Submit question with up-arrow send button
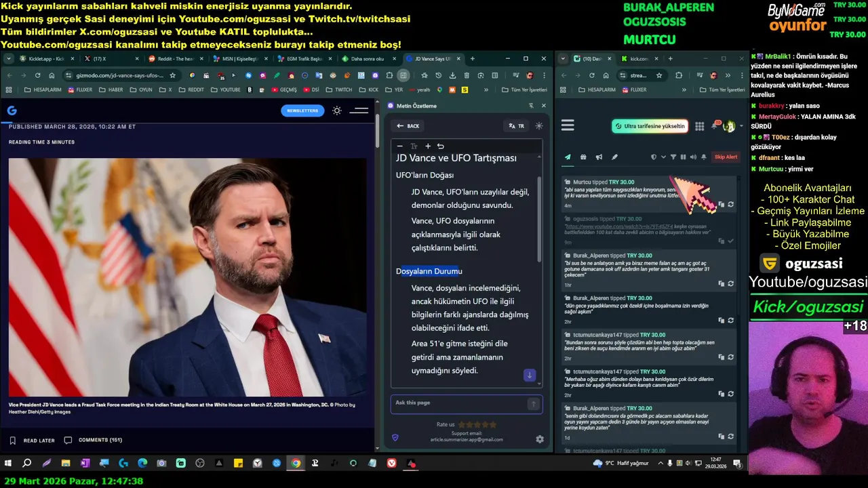This screenshot has width=868, height=488. click(534, 404)
